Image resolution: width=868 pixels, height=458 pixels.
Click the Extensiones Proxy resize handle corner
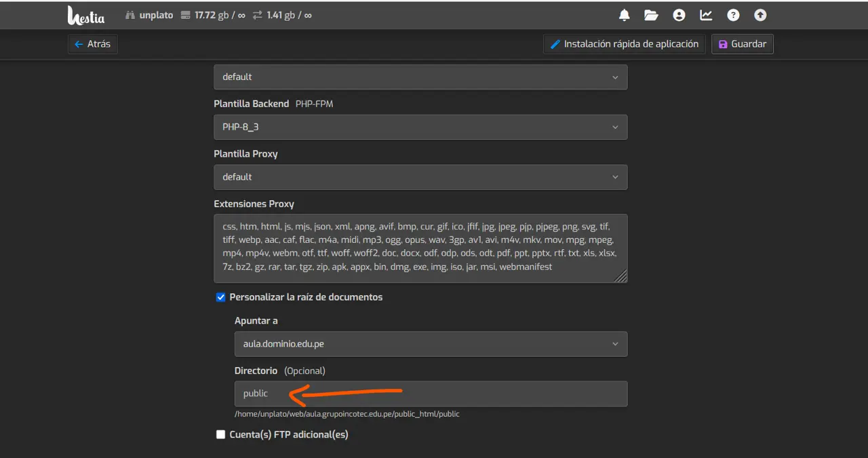point(621,276)
